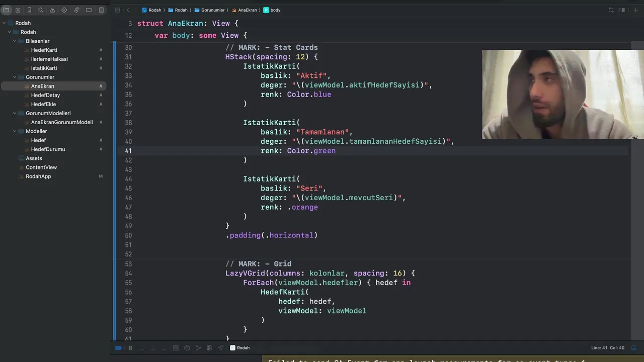Viewport: 644px width, 362px height.
Task: Click Line 41 Col 40 indicator
Action: [608, 348]
